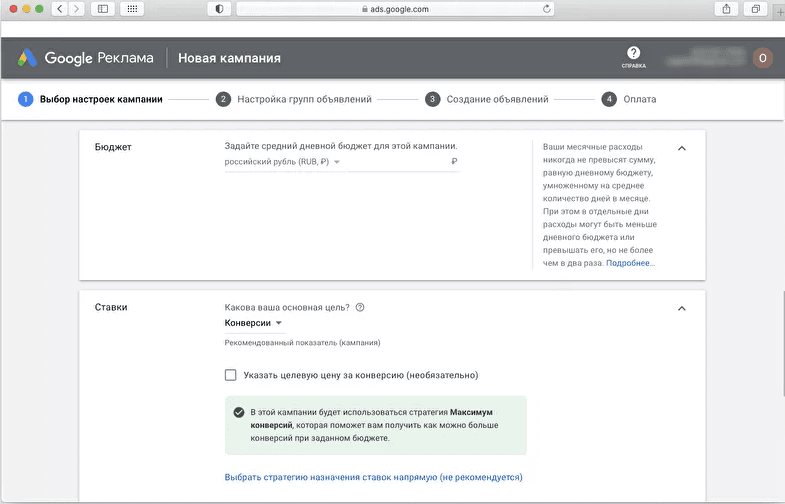
Task: Click Какова ваша основная цель? text
Action: click(x=287, y=307)
